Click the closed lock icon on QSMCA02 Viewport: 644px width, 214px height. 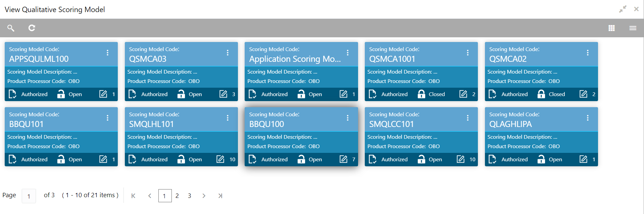541,94
